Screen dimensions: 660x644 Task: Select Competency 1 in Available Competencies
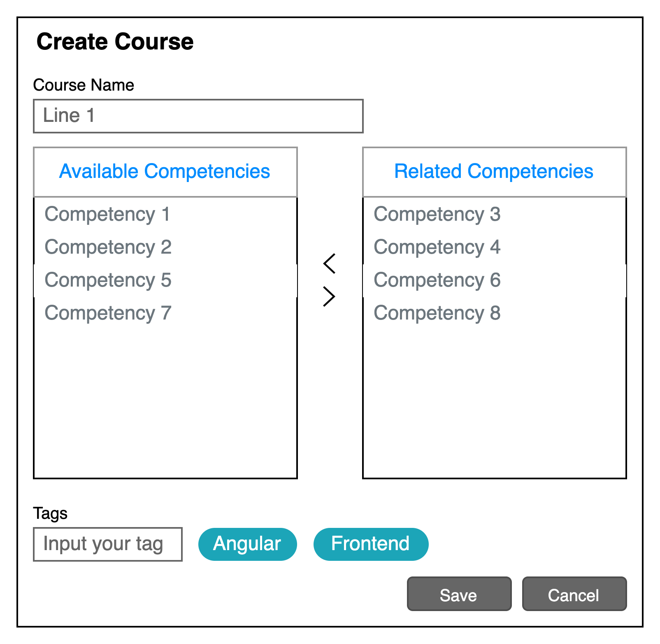click(x=108, y=214)
